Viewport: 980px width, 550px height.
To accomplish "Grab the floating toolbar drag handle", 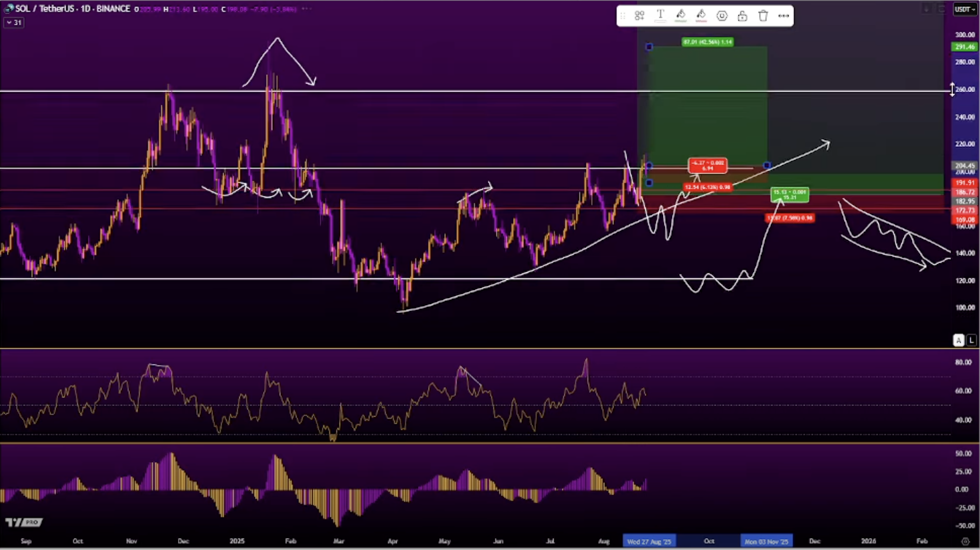I will [623, 16].
